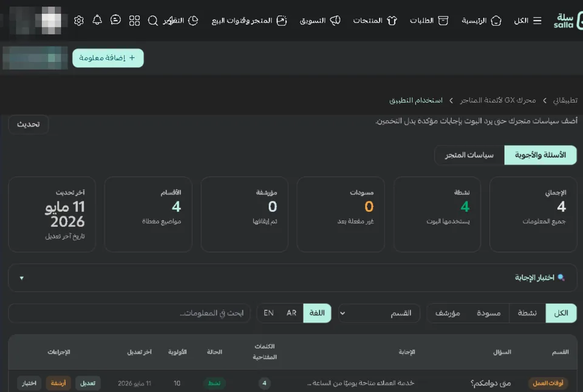Click آخر تحديث date card
The image size is (583, 392).
[x=52, y=214]
